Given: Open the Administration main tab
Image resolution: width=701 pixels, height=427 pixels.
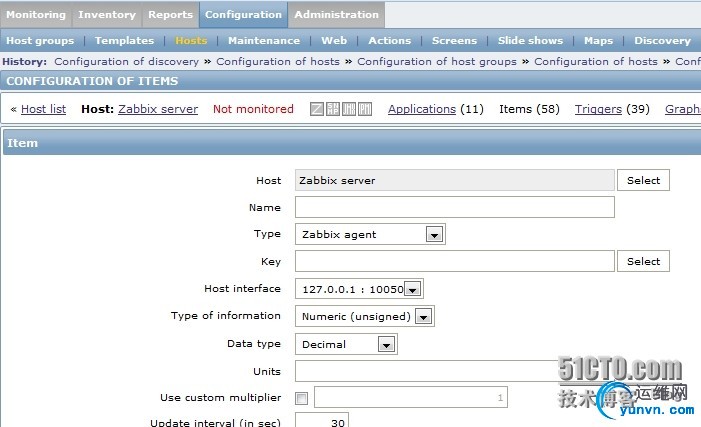Looking at the screenshot, I should point(336,14).
